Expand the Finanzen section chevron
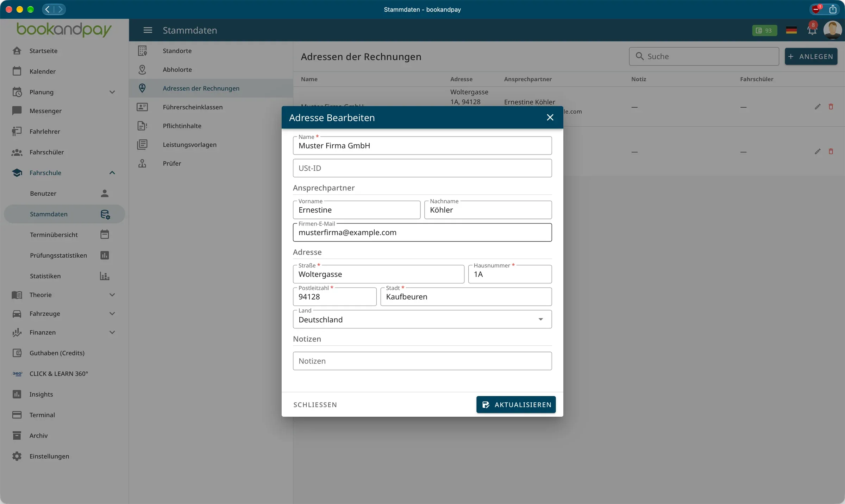Screen dimensions: 845x504 pyautogui.click(x=112, y=332)
